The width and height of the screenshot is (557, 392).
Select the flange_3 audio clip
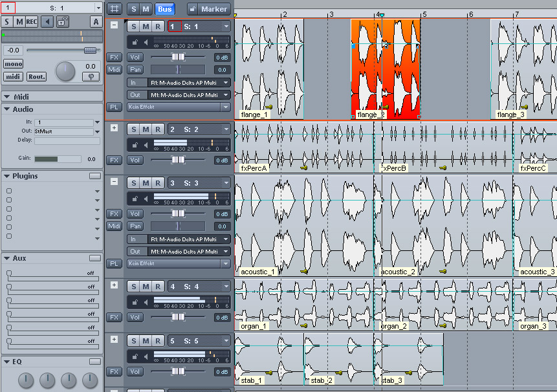click(523, 65)
